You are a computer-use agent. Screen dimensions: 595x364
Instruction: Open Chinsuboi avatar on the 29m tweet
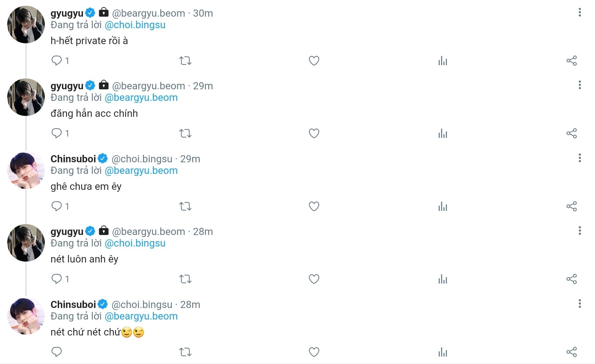(26, 170)
